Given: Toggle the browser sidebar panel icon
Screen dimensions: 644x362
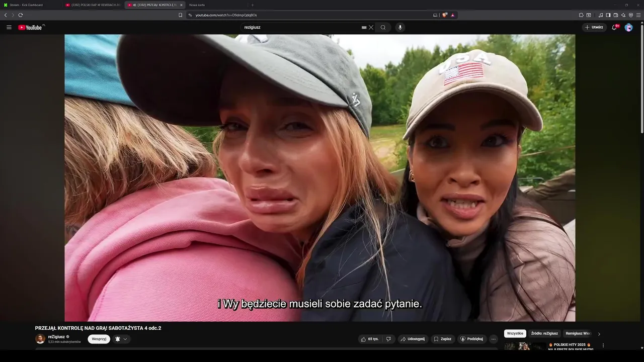Looking at the screenshot, I should (608, 15).
